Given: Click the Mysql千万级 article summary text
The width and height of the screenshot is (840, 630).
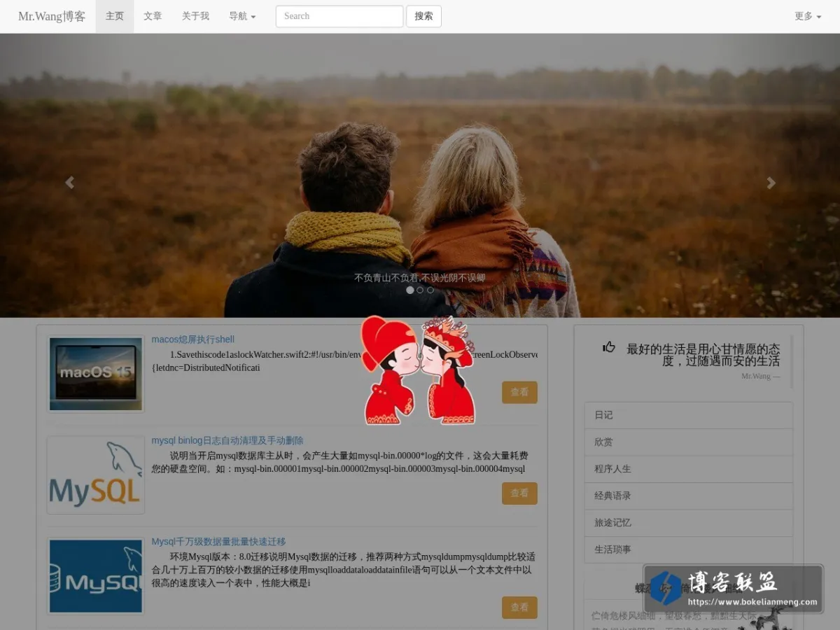Looking at the screenshot, I should [x=344, y=570].
